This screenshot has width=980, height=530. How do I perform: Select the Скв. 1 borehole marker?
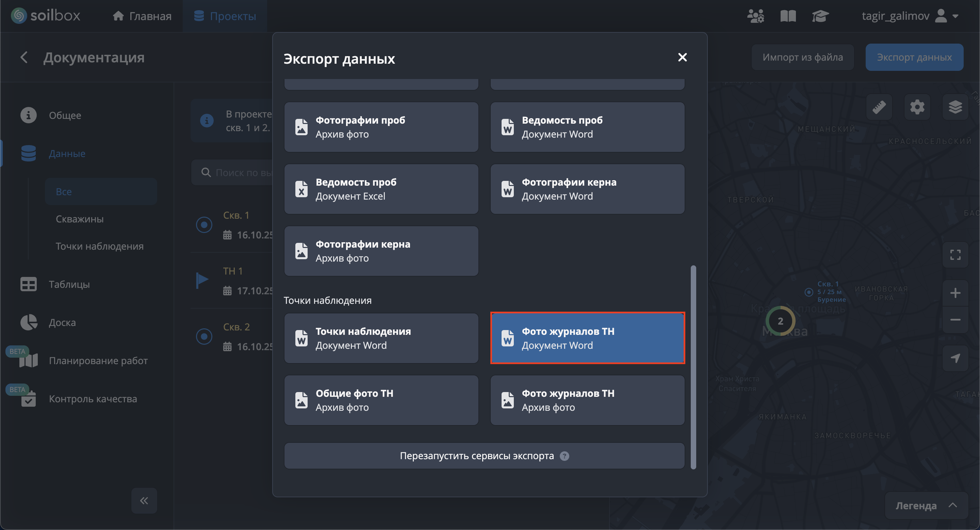(204, 225)
